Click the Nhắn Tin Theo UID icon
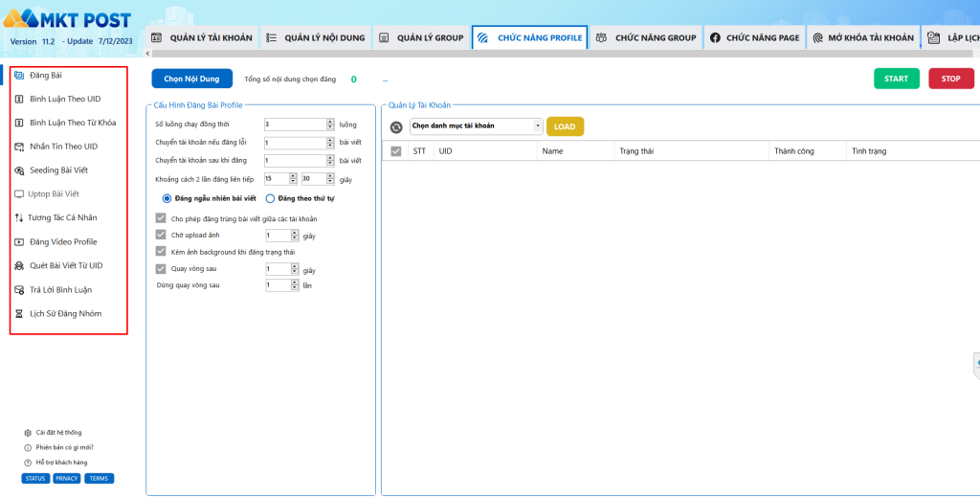Viewport: 980px width, 498px height. click(x=19, y=147)
